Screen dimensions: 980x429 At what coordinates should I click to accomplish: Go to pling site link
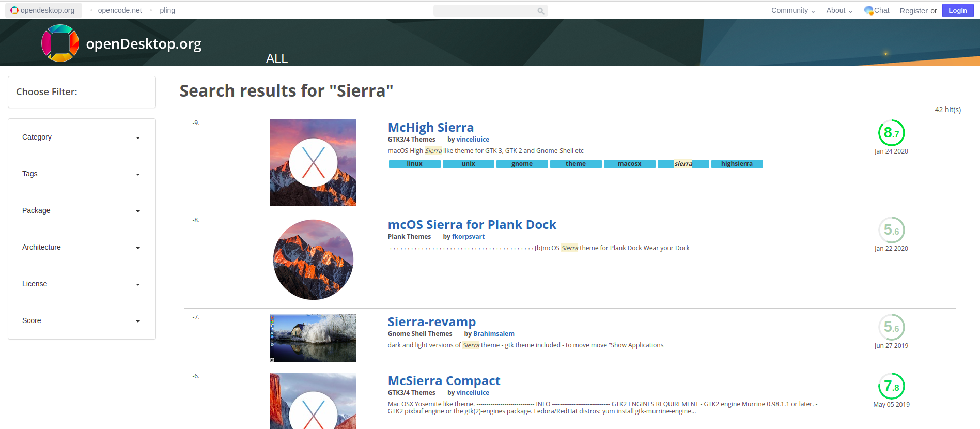coord(167,10)
